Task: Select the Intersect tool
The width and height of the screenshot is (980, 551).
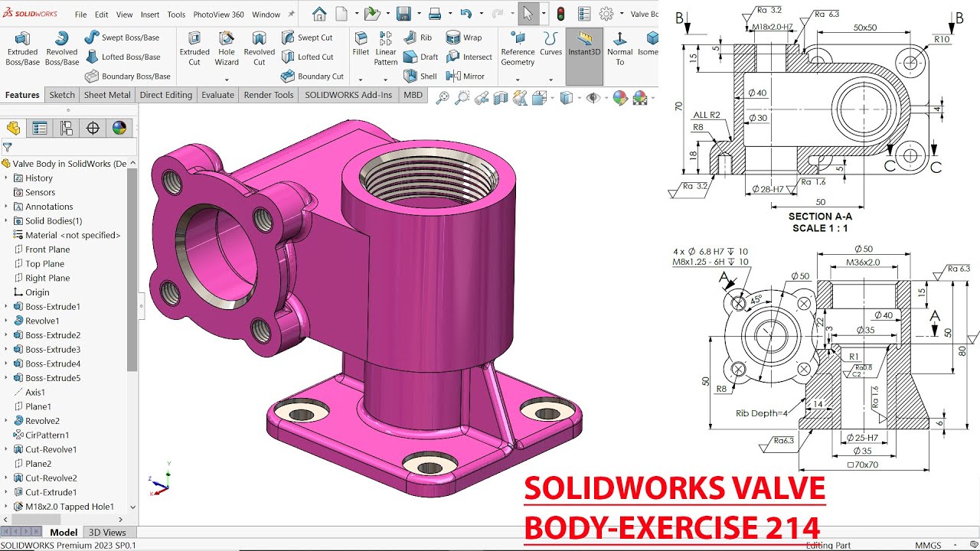Action: [x=469, y=57]
